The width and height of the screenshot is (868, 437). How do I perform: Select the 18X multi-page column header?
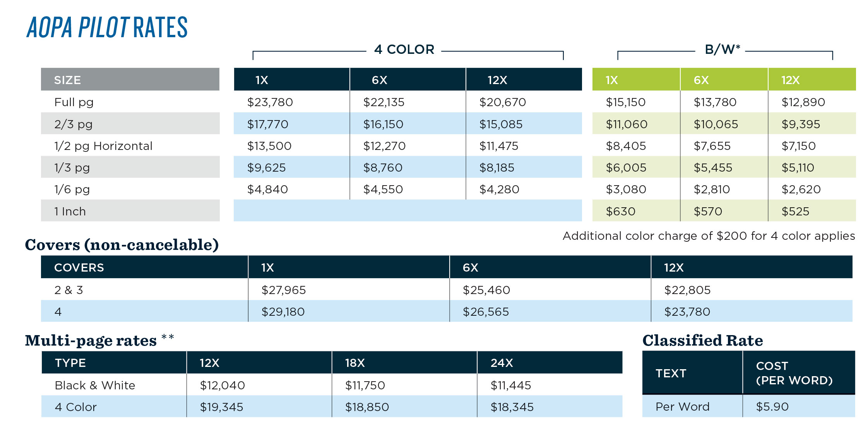[x=355, y=363]
